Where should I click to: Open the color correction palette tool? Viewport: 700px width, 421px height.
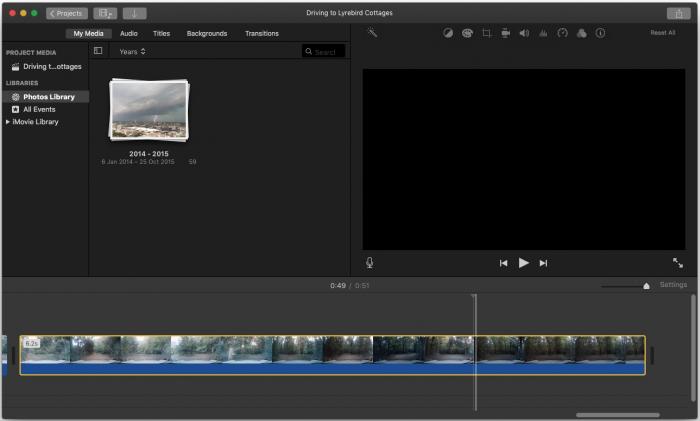[467, 33]
